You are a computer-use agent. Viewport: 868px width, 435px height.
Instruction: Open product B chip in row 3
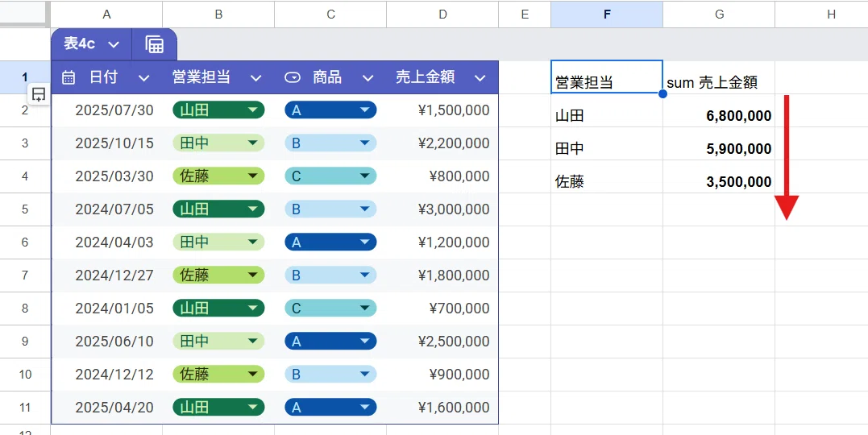point(330,143)
